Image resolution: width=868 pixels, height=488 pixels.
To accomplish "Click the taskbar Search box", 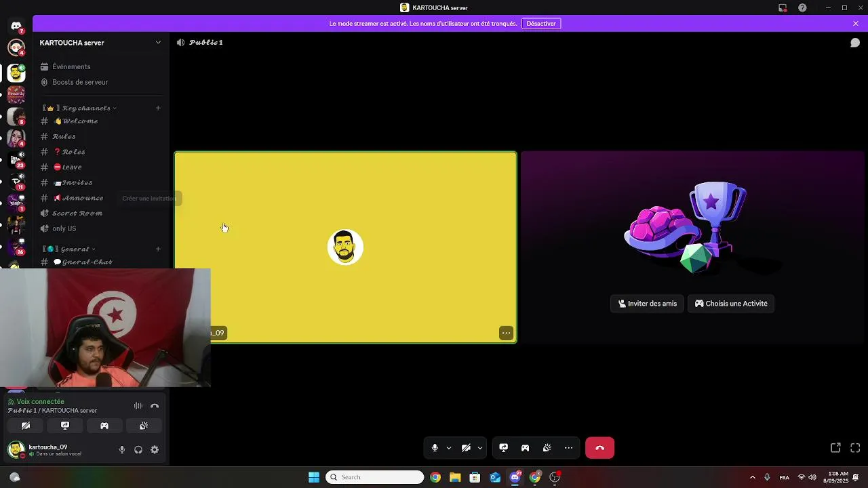I will pyautogui.click(x=375, y=477).
